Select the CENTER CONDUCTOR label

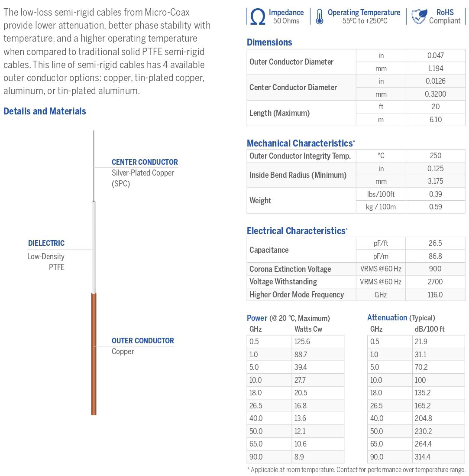(145, 162)
